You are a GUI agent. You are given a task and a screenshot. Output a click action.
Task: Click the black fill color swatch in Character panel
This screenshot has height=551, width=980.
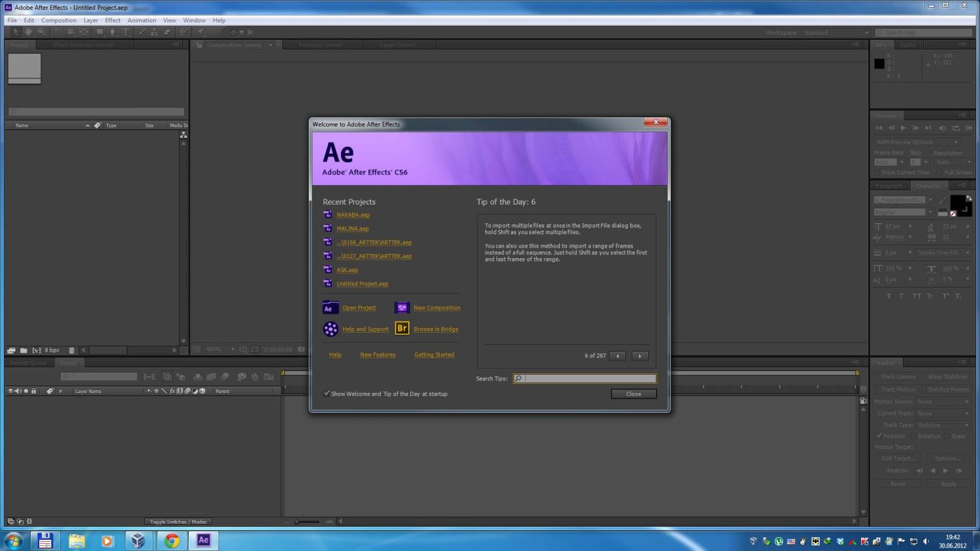[x=957, y=203]
